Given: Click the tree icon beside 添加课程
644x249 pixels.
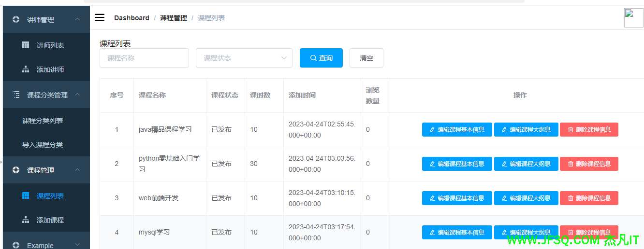Looking at the screenshot, I should [26, 220].
